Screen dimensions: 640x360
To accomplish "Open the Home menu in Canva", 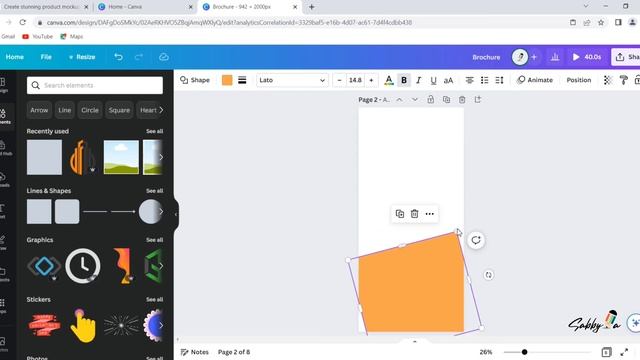I will pos(15,57).
